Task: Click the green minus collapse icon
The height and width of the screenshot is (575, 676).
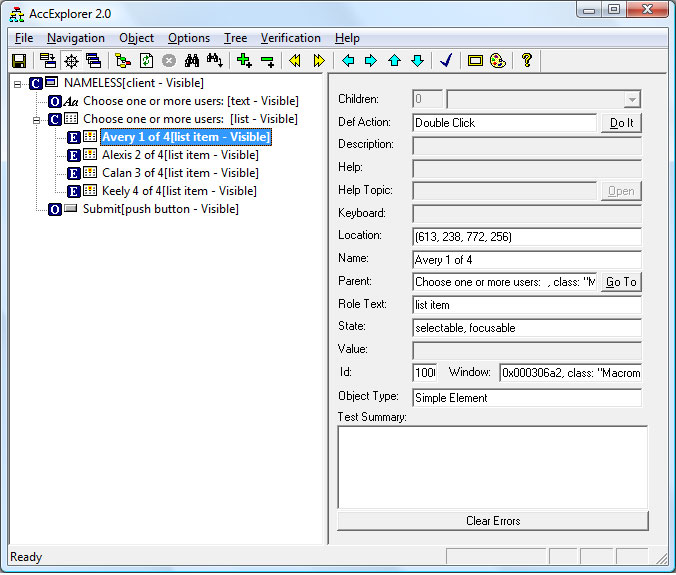Action: pyautogui.click(x=267, y=61)
